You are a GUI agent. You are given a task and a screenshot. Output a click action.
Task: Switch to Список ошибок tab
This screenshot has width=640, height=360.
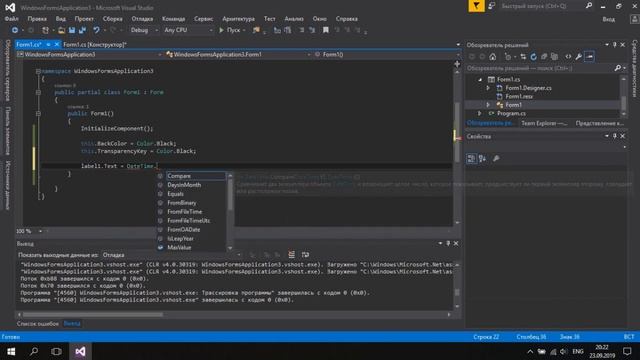38,323
